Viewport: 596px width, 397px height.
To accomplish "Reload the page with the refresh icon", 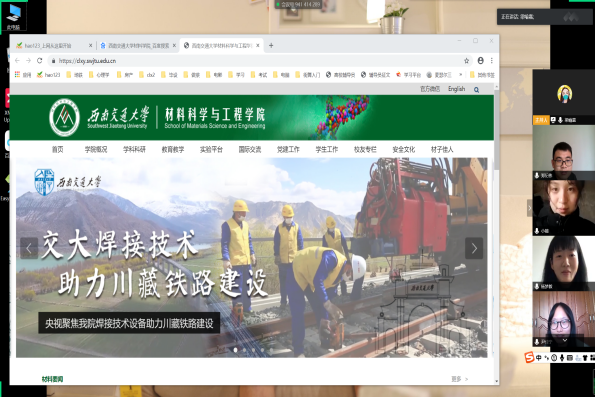I will point(40,60).
